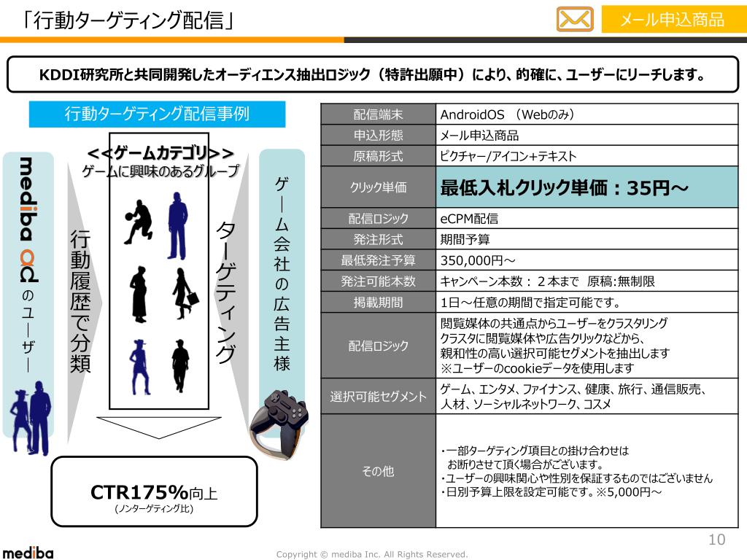Image resolution: width=747 pixels, height=560 pixels.
Task: Select the basketball player silhouette
Action: [x=139, y=222]
